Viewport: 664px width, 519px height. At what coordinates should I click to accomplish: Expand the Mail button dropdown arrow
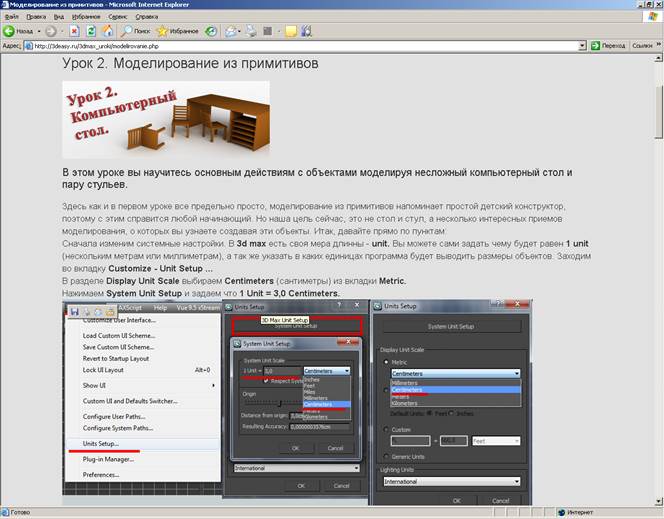point(239,31)
